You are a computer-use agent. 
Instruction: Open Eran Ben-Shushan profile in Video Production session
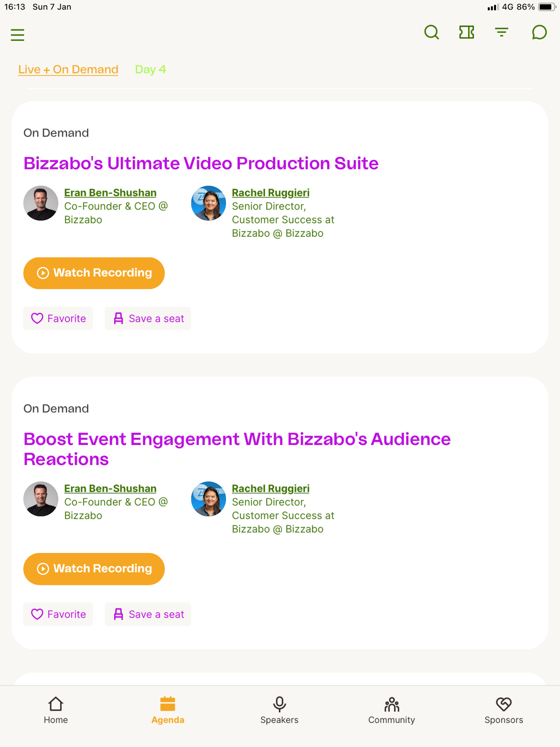tap(110, 193)
